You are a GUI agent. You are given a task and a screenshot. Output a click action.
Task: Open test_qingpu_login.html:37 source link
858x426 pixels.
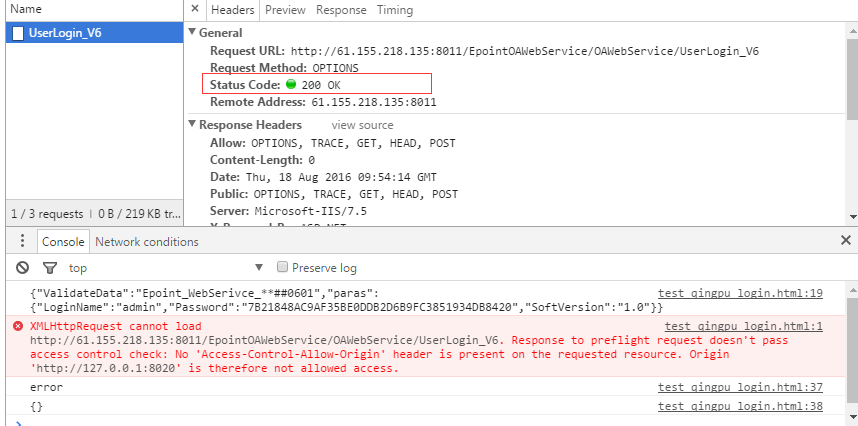[740, 387]
